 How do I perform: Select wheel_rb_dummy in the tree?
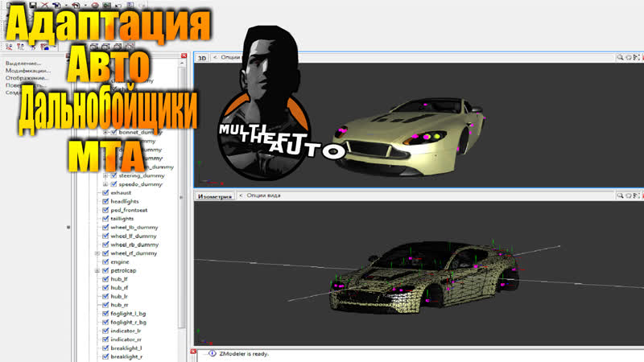pyautogui.click(x=134, y=245)
